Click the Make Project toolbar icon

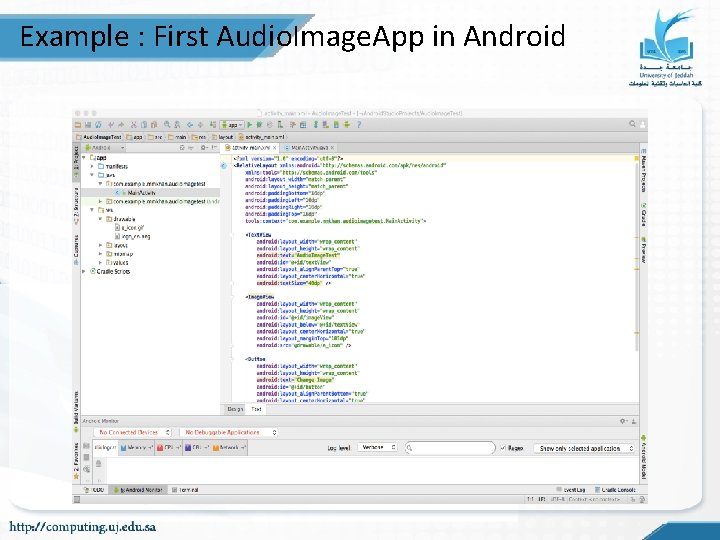213,125
